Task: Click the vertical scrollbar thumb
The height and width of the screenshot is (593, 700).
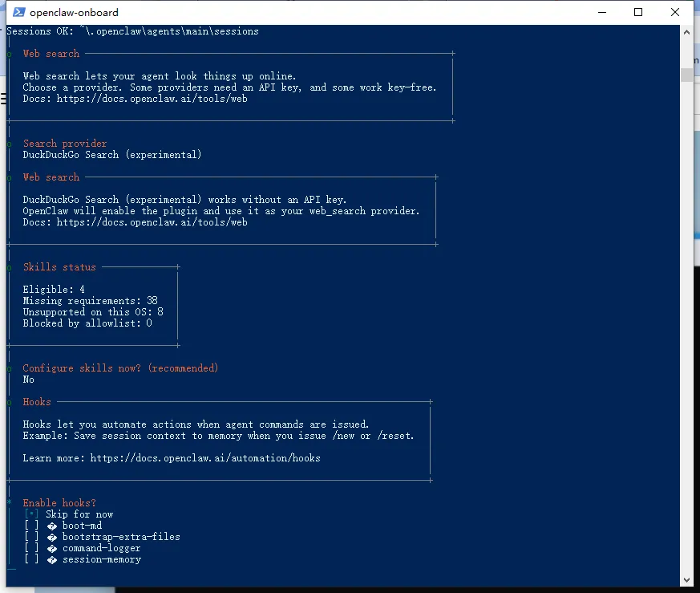Action: click(x=686, y=74)
